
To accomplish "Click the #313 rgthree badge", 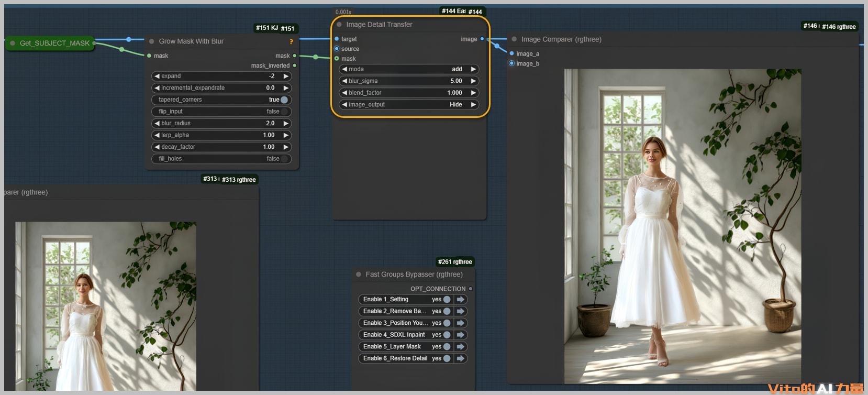I will (x=239, y=180).
